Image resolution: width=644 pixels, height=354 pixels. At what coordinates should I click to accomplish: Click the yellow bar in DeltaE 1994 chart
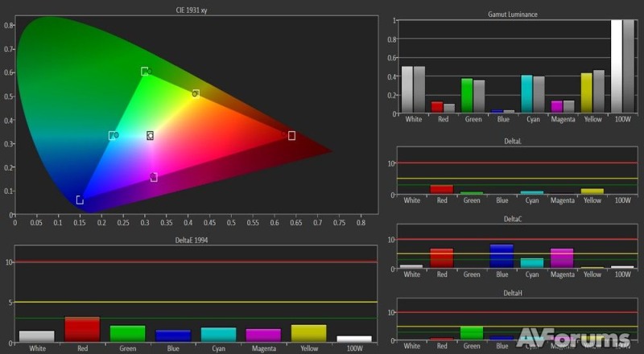point(309,333)
